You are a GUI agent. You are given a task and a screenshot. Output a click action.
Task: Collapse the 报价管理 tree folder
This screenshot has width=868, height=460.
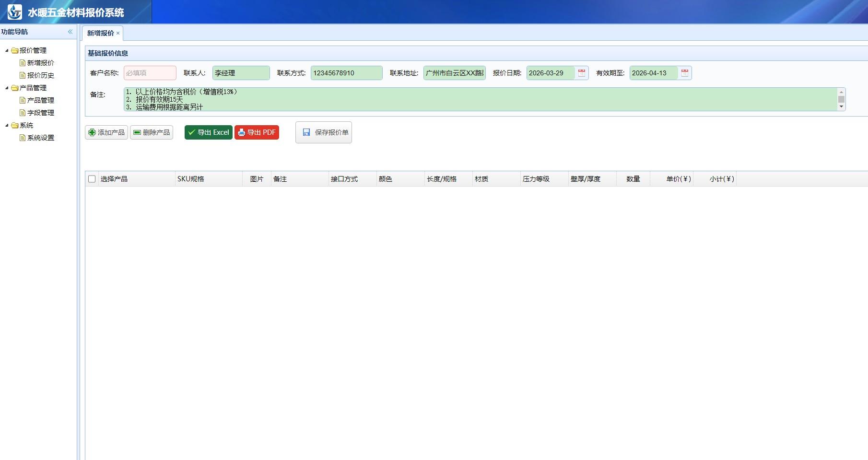point(7,50)
